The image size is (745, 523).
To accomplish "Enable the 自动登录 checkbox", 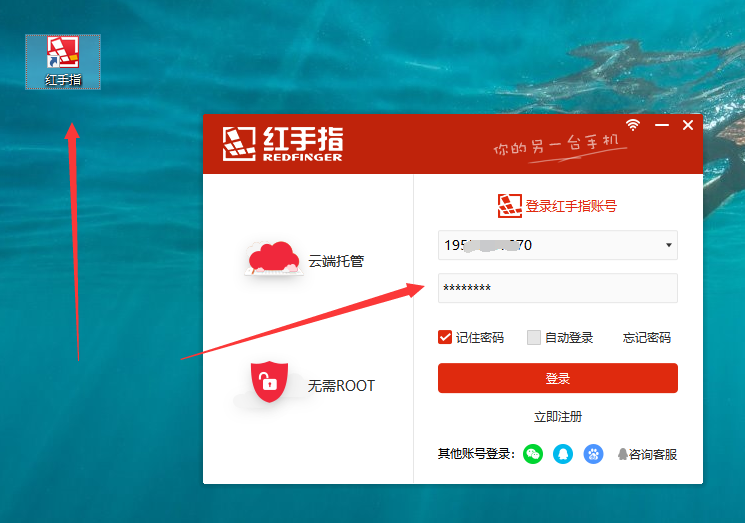I will [x=534, y=337].
